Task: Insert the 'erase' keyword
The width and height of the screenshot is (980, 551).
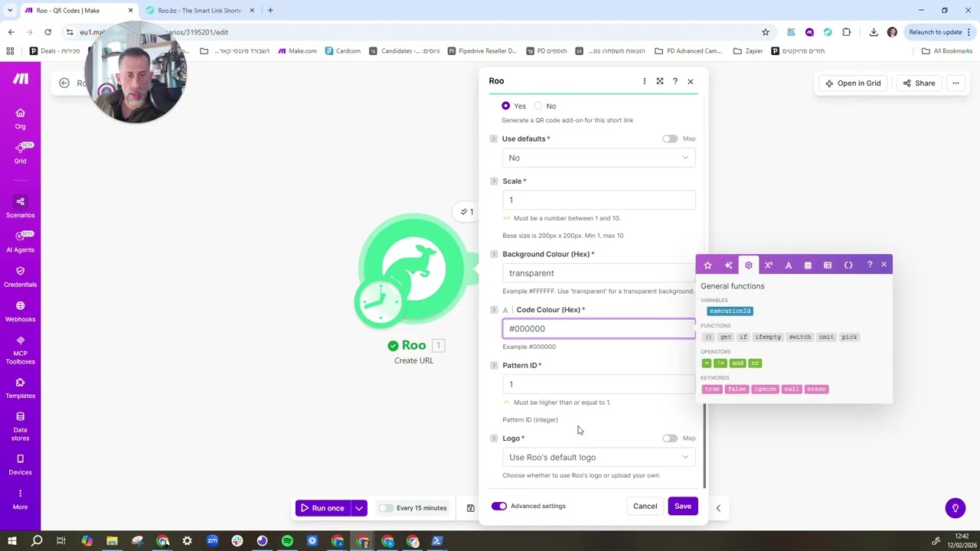Action: pos(816,389)
